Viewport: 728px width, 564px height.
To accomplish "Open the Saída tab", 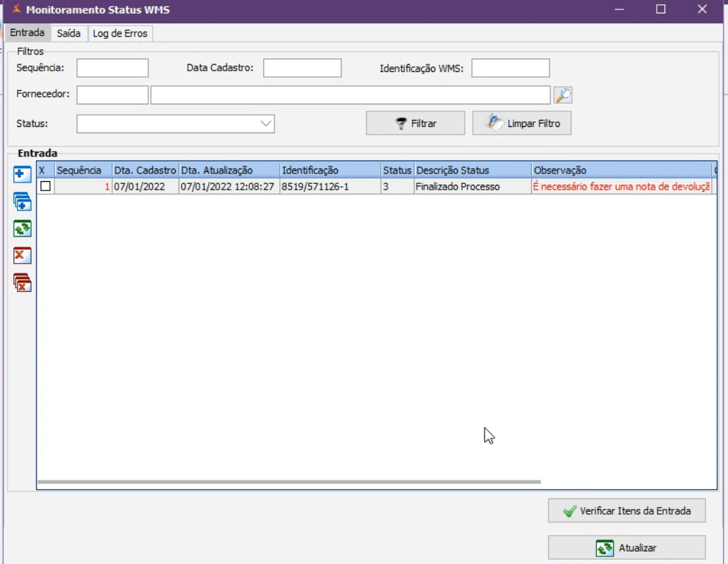I will [x=68, y=33].
